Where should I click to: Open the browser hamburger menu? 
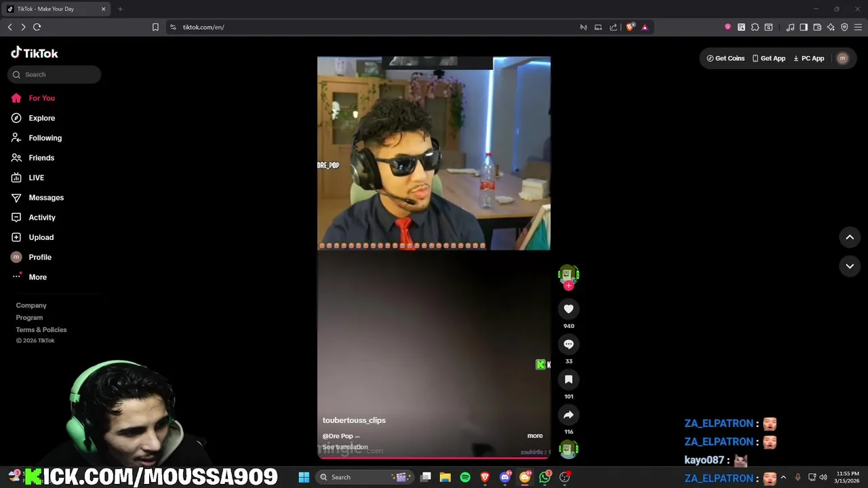click(x=858, y=27)
